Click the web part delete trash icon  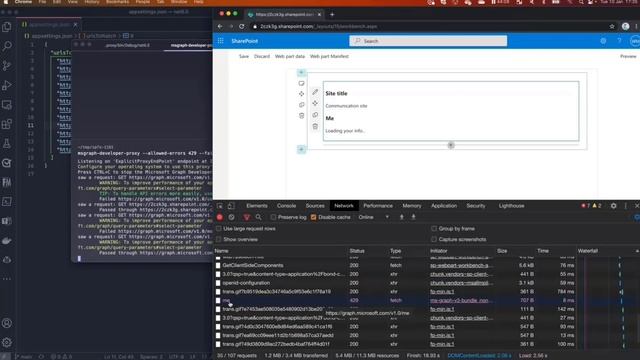click(315, 127)
